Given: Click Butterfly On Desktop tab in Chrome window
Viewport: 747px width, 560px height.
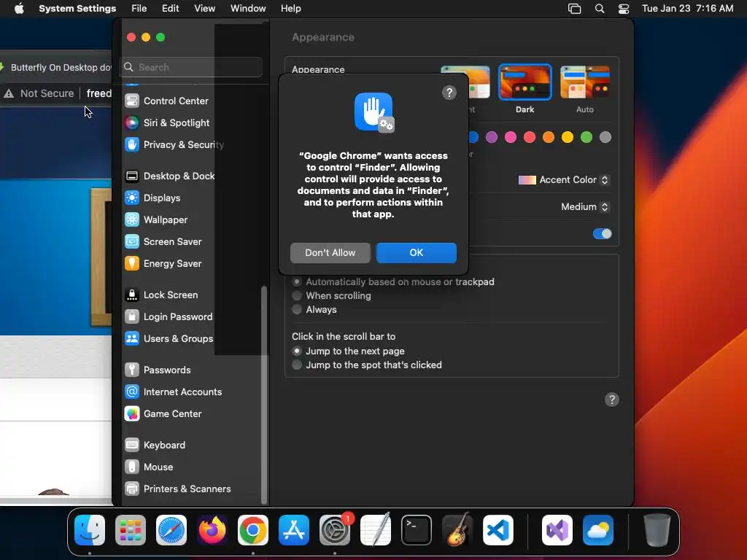Looking at the screenshot, I should click(56, 68).
